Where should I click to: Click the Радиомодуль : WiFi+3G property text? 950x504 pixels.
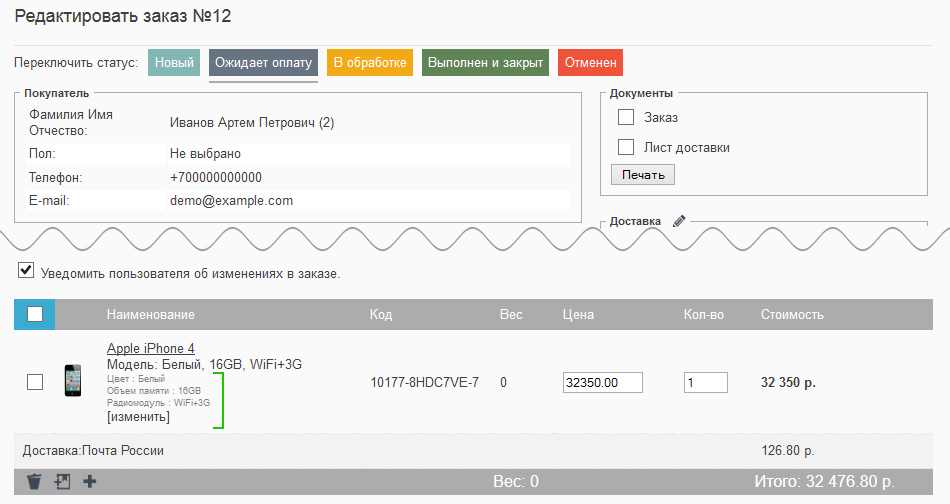159,403
